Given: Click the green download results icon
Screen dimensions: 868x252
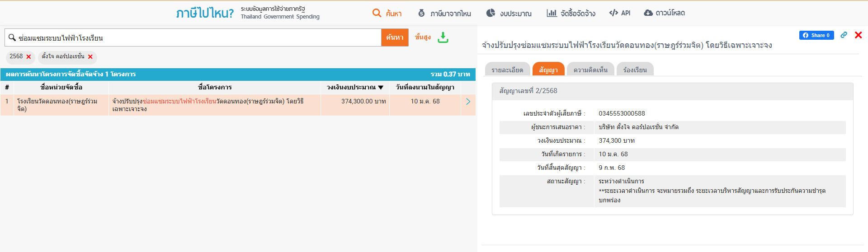Looking at the screenshot, I should tap(443, 37).
